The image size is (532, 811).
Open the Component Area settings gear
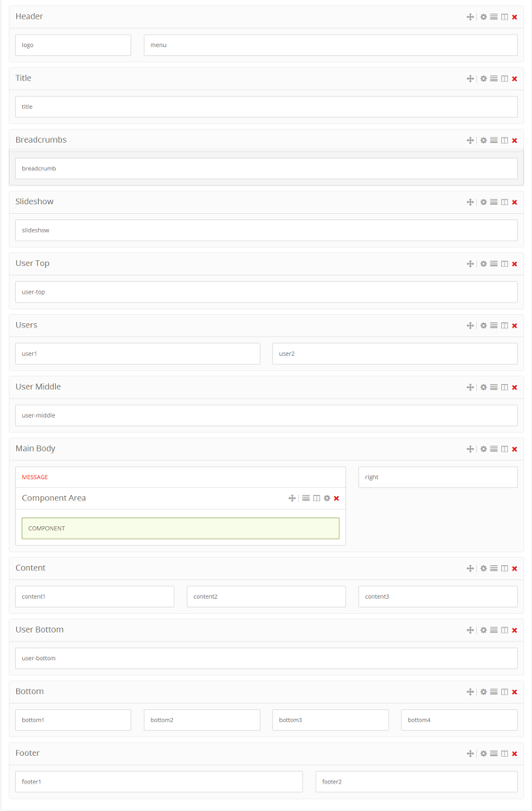click(x=327, y=498)
